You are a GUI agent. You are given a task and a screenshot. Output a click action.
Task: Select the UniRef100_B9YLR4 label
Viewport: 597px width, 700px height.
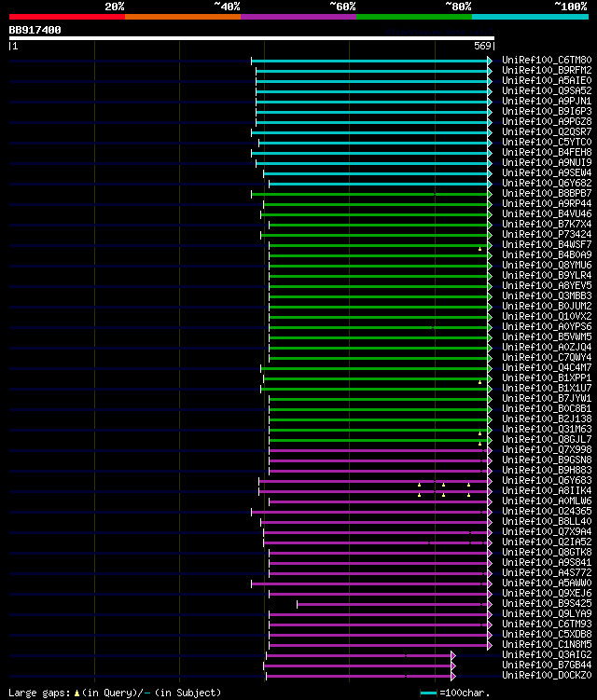[547, 276]
